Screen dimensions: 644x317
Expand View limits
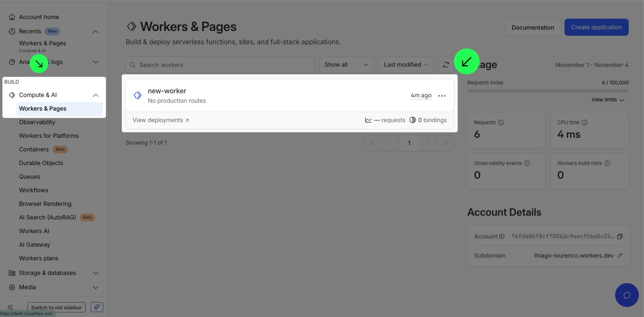tap(608, 100)
